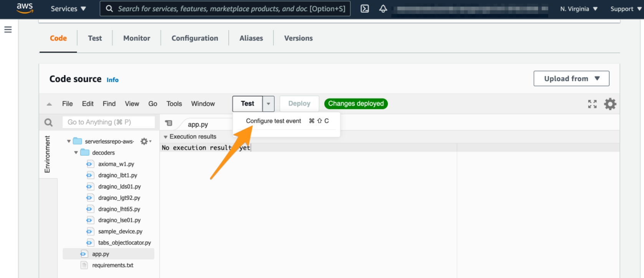Click the requirements.txt file icon
This screenshot has height=278, width=644.
(x=84, y=265)
